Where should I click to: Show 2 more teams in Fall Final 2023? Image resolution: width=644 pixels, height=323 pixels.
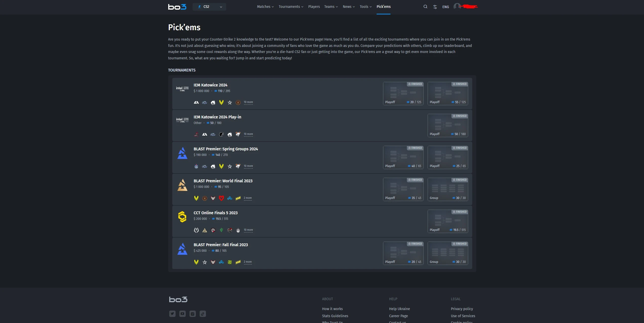(x=248, y=262)
